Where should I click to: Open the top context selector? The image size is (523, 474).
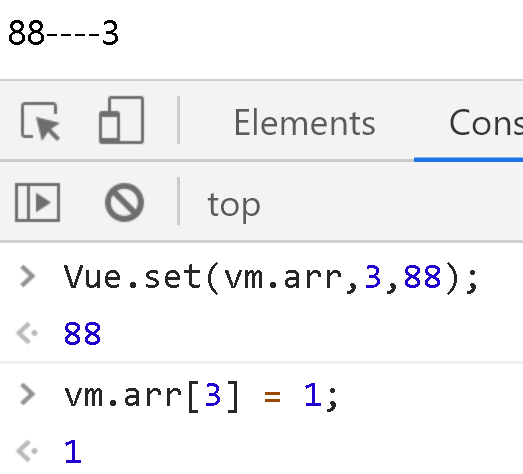tap(234, 205)
